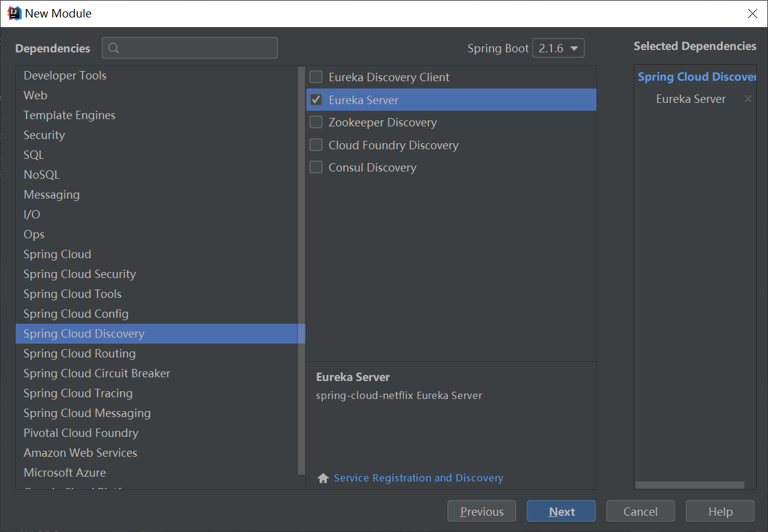The image size is (768, 532).
Task: Remove Eureka Server from selected dependencies
Action: pos(748,99)
